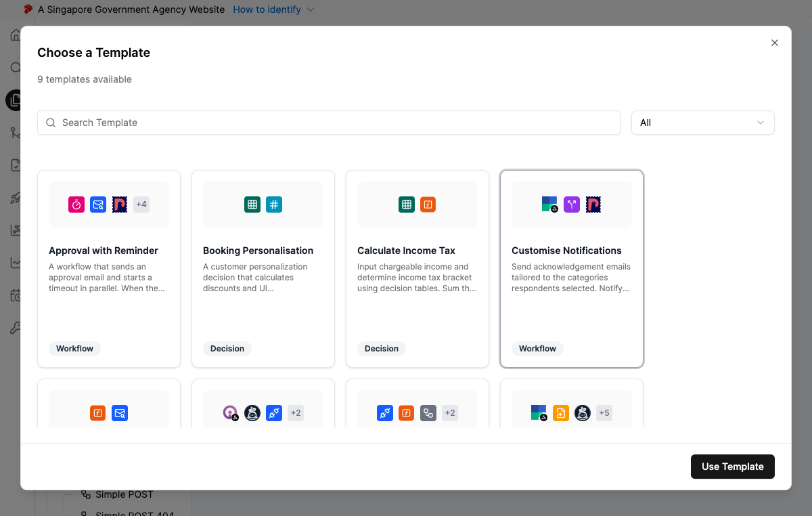This screenshot has width=812, height=516.
Task: Click the 9 templates available text
Action: [85, 79]
